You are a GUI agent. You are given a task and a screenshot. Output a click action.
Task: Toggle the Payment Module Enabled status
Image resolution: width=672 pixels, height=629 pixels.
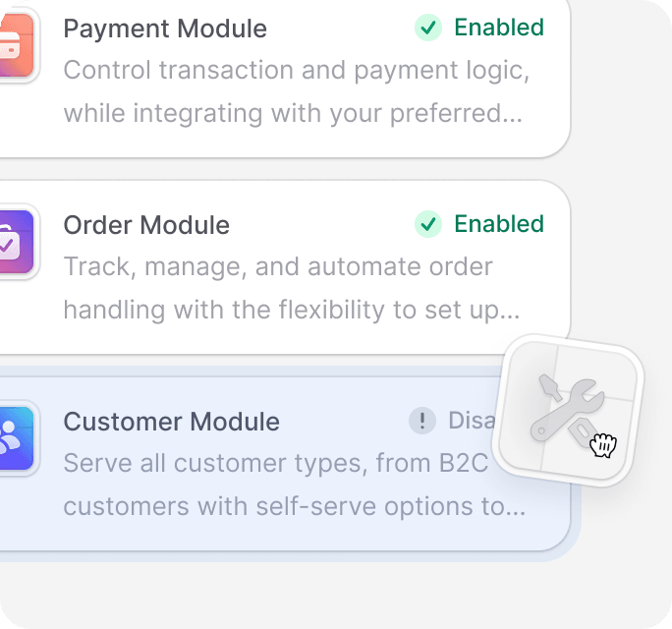tap(479, 28)
